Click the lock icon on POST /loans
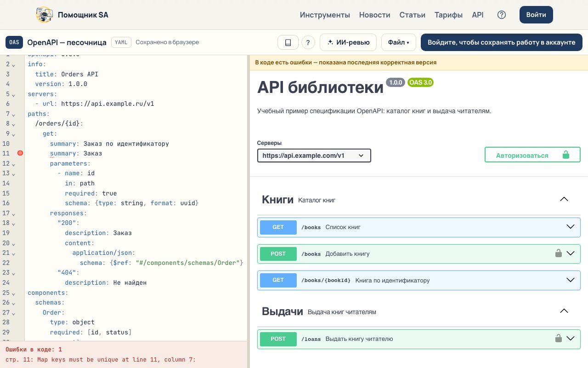Image resolution: width=588 pixels, height=368 pixels. 559,339
